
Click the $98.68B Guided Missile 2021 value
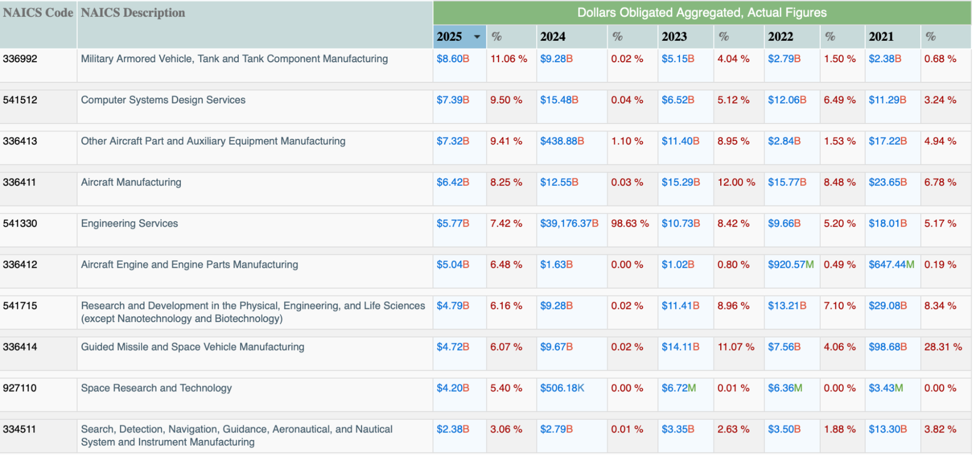point(887,347)
